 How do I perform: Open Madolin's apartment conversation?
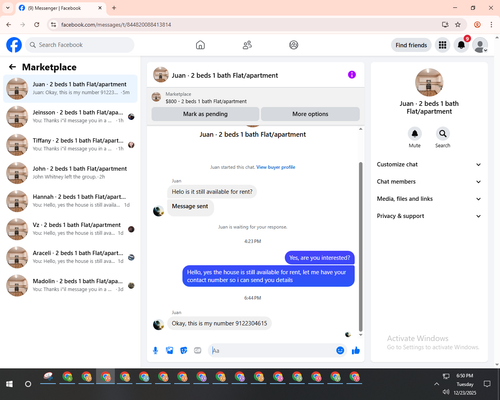click(70, 285)
